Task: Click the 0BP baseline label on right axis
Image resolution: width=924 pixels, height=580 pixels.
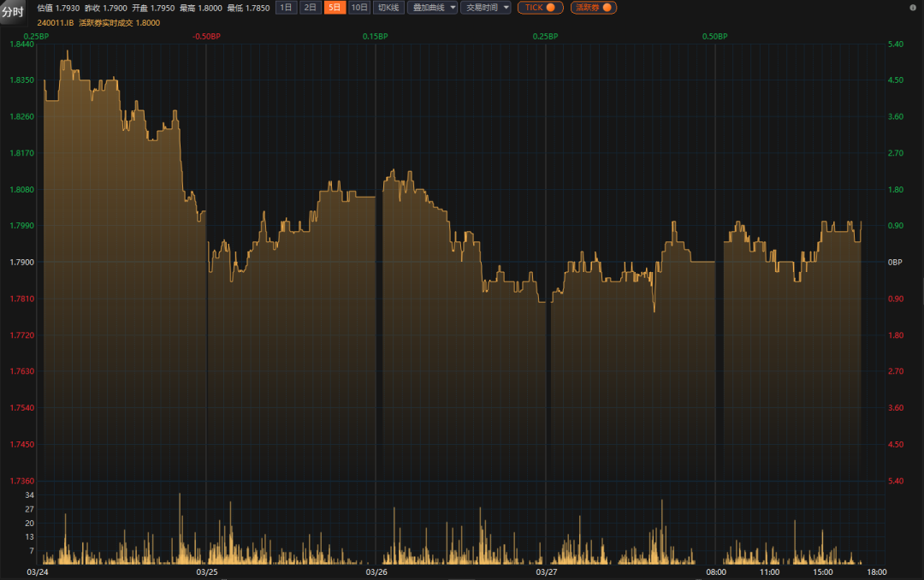Action: click(x=895, y=262)
